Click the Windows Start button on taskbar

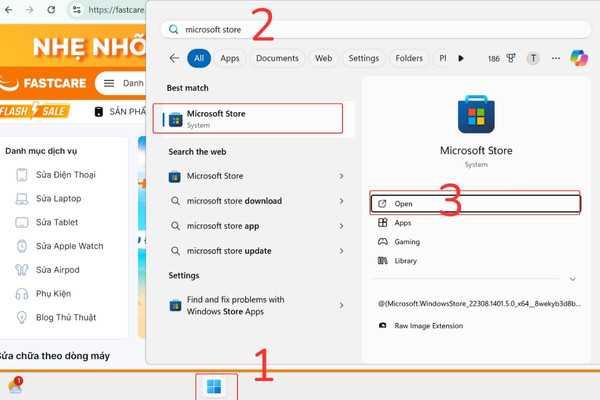pos(214,387)
